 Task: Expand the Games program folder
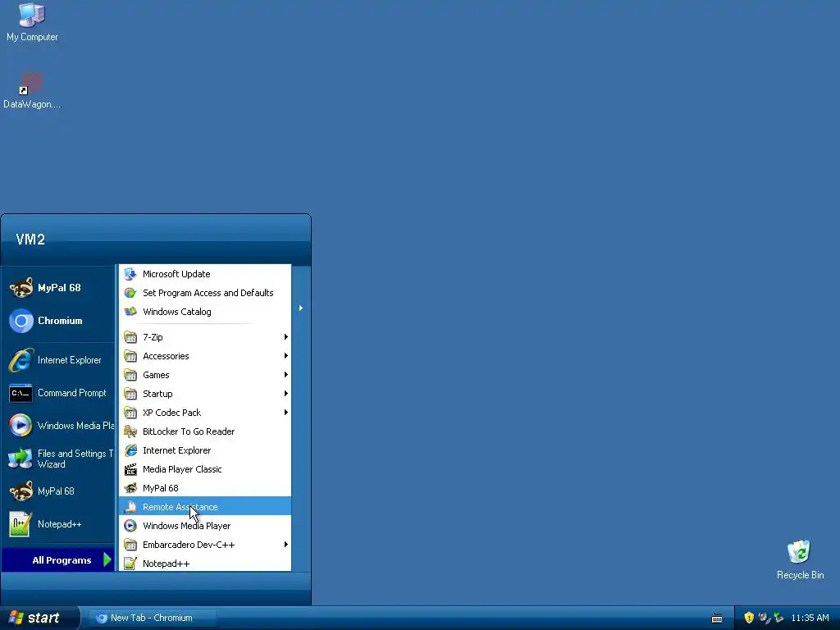point(204,375)
